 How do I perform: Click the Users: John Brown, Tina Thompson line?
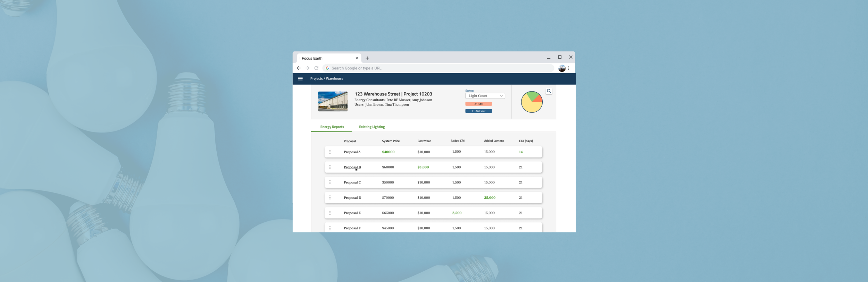coord(382,104)
